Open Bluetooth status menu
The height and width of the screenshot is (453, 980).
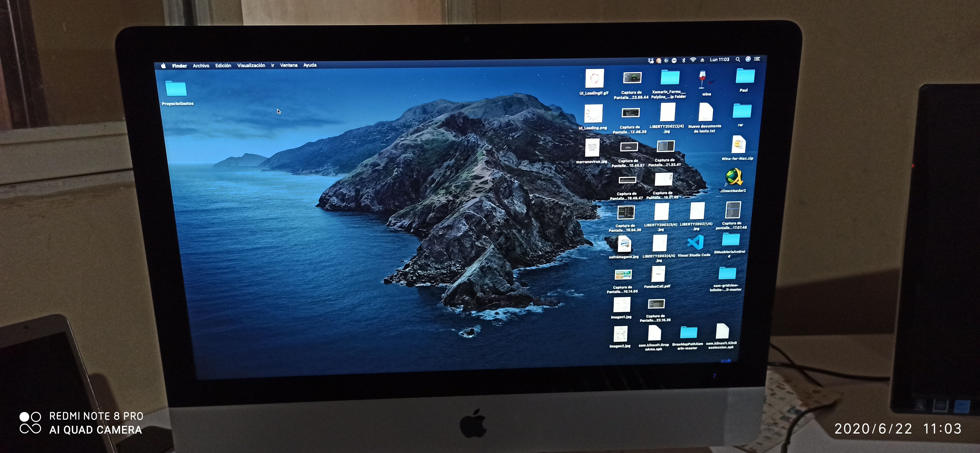click(x=683, y=60)
